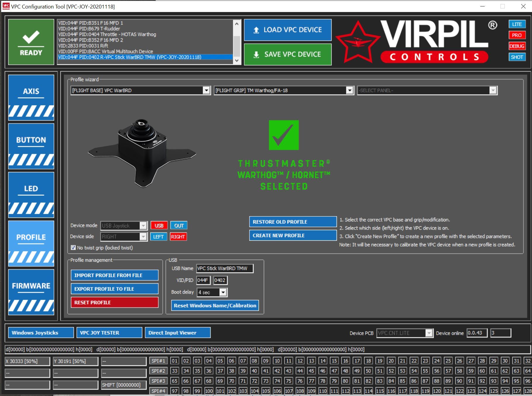Click the Device online count field 3
532x396 pixels.
coord(500,333)
